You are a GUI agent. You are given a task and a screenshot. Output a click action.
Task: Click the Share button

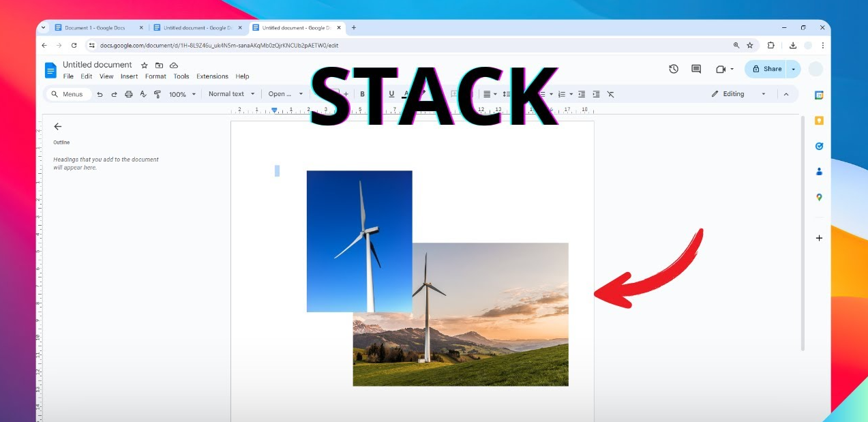click(x=766, y=69)
